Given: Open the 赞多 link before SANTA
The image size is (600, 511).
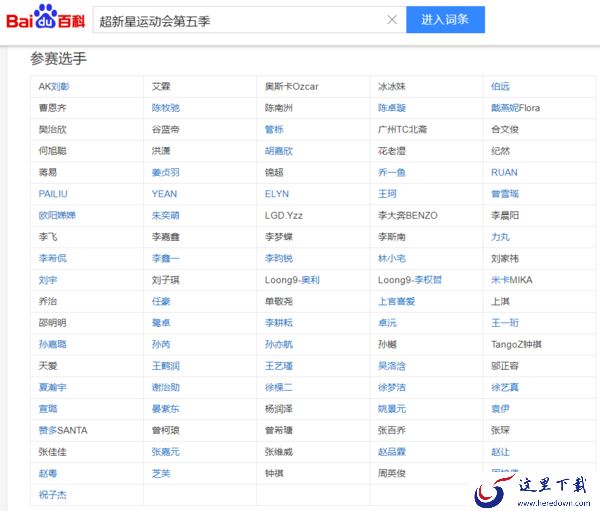Looking at the screenshot, I should point(47,430).
